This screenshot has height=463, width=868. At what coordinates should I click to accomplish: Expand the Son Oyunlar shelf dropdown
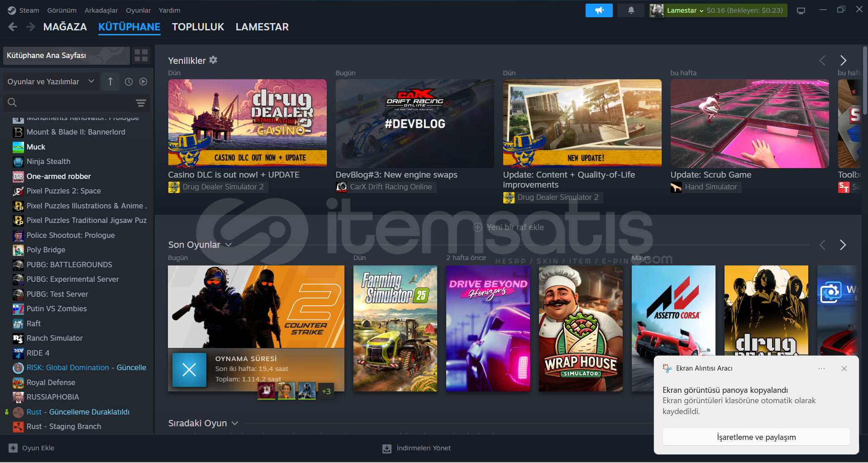point(229,245)
